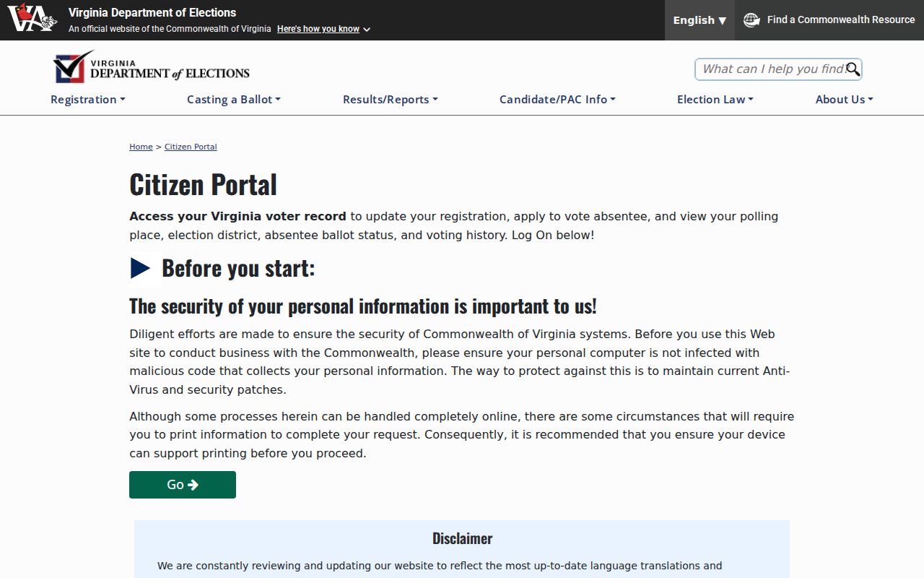Click the globe Commonwealth Resource icon
The width and height of the screenshot is (924, 578).
coord(751,20)
